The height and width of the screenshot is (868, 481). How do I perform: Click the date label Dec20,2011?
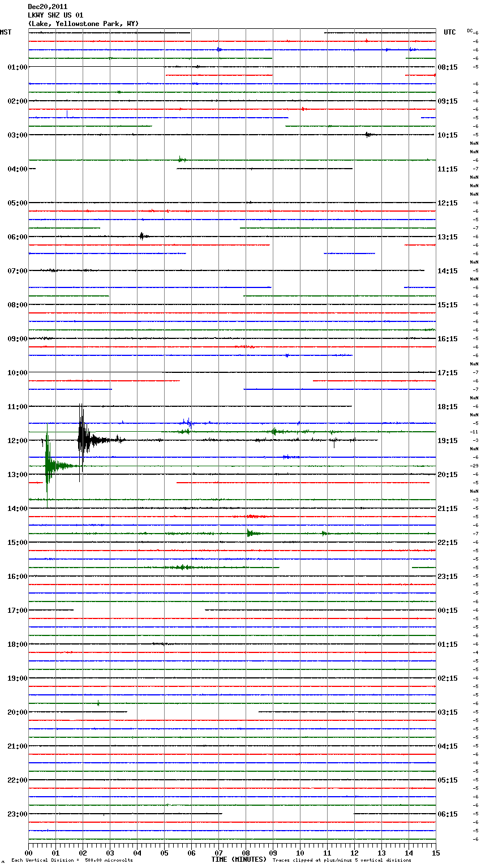click(x=48, y=7)
